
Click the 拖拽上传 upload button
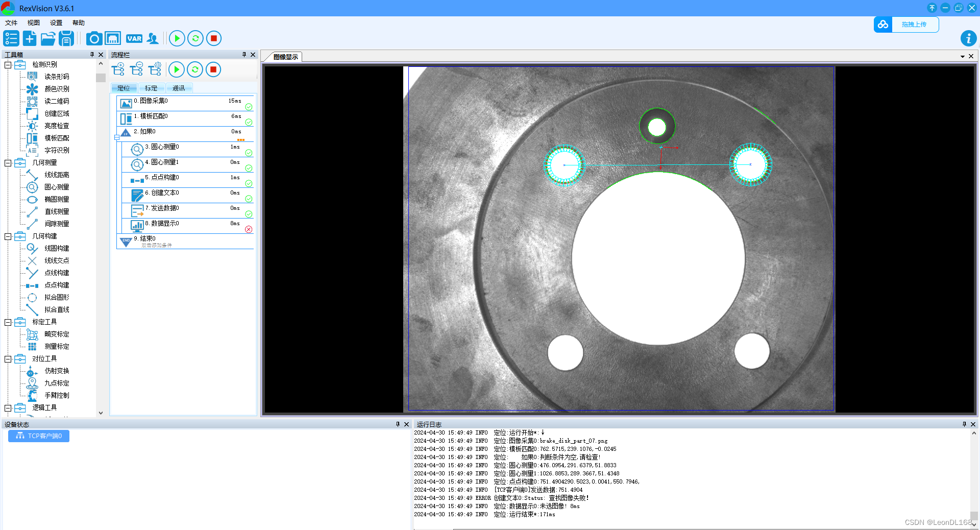915,24
